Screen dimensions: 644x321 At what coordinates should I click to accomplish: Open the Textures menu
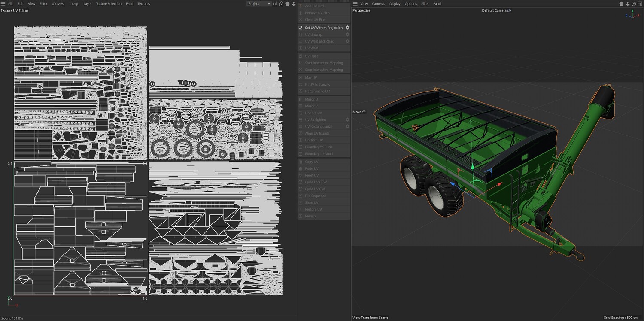coord(144,4)
